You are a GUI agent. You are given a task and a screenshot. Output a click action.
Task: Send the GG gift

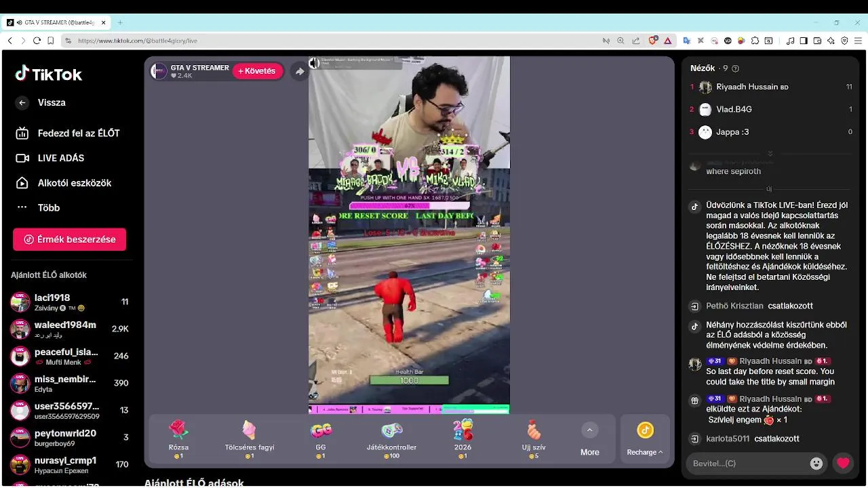click(x=321, y=439)
